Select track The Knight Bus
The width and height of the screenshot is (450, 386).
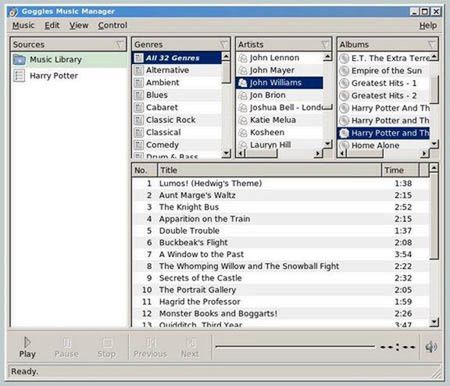[281, 207]
